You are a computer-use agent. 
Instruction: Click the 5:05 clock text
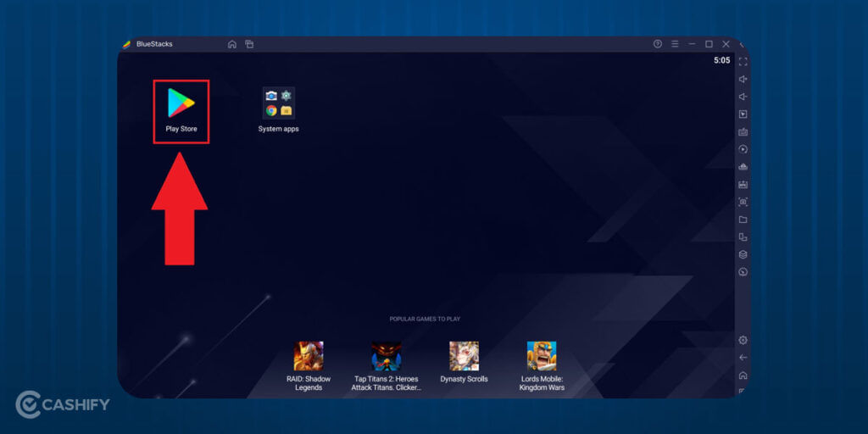pyautogui.click(x=722, y=60)
